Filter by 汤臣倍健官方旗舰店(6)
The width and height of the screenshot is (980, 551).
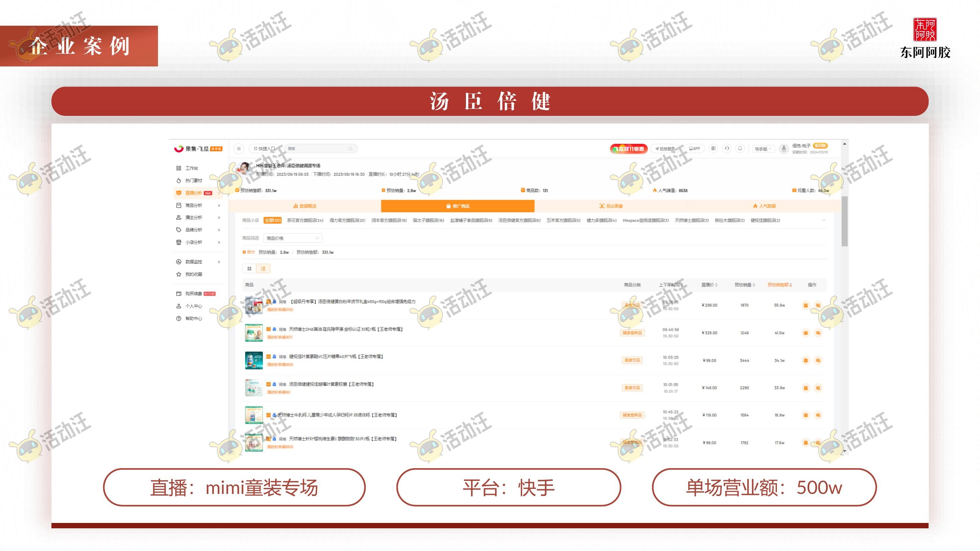tap(519, 220)
